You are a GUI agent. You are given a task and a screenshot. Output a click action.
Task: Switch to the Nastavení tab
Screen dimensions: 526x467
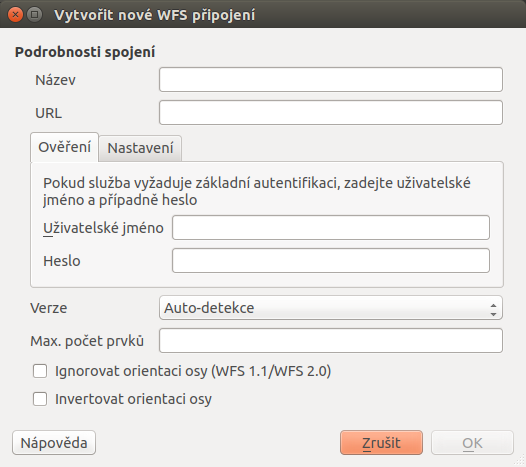pyautogui.click(x=140, y=148)
